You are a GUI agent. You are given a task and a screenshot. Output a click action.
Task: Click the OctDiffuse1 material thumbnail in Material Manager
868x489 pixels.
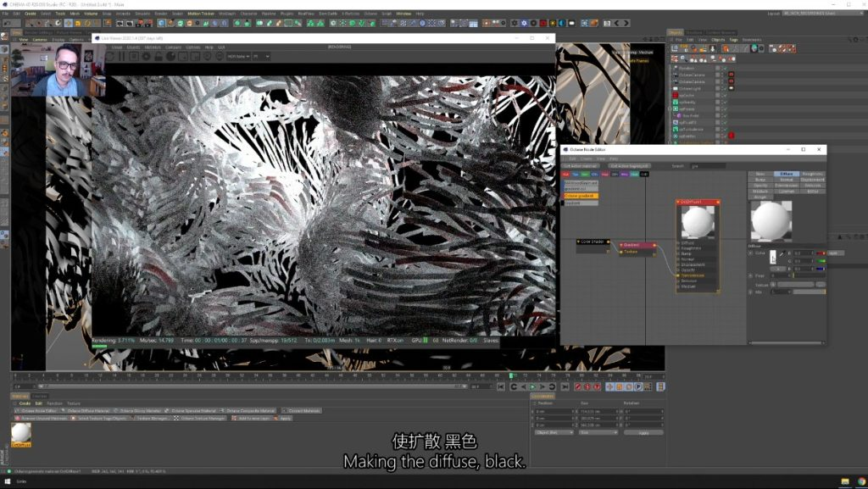pyautogui.click(x=21, y=432)
